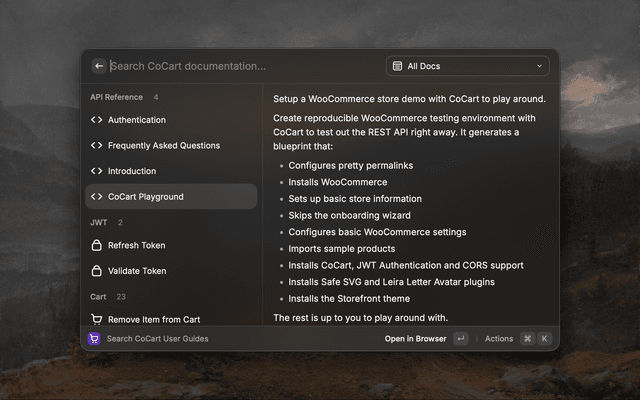Image resolution: width=640 pixels, height=400 pixels.
Task: Click the lock icon beside Refresh Token
Action: 97,245
